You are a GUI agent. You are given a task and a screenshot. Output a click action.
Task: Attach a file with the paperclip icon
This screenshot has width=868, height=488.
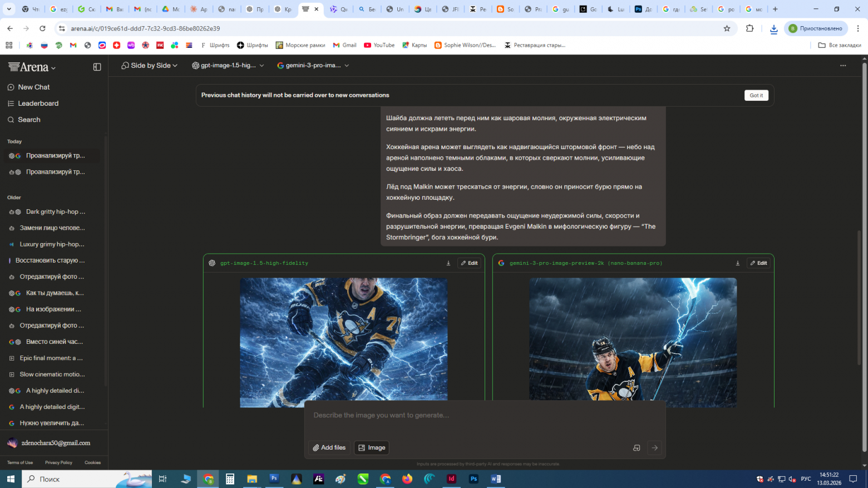click(329, 447)
